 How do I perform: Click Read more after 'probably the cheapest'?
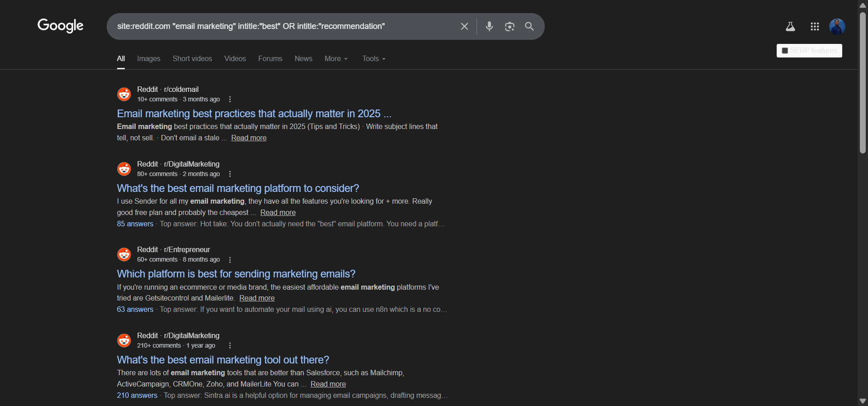[x=278, y=213]
